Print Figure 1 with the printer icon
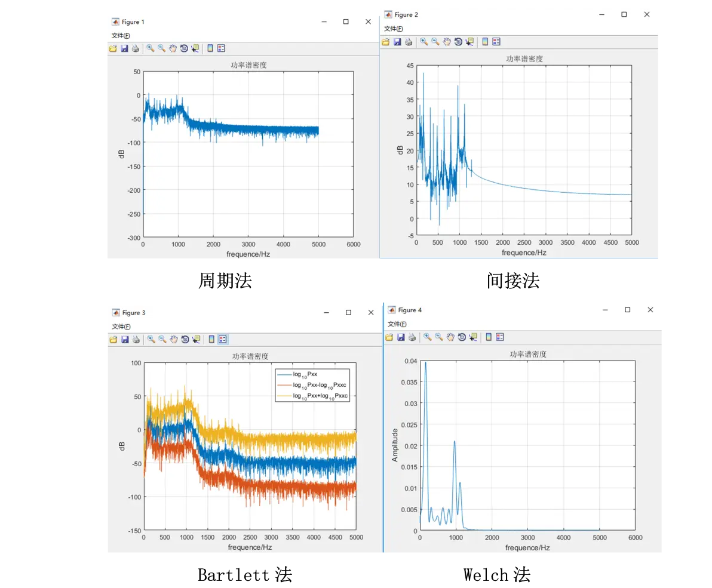Viewport: 712px width, 588px height. pyautogui.click(x=136, y=48)
